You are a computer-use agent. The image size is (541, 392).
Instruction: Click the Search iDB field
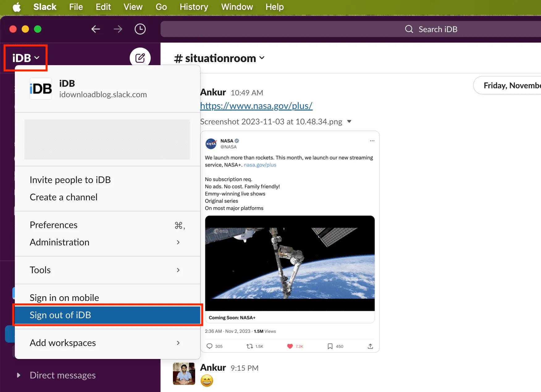(x=351, y=29)
